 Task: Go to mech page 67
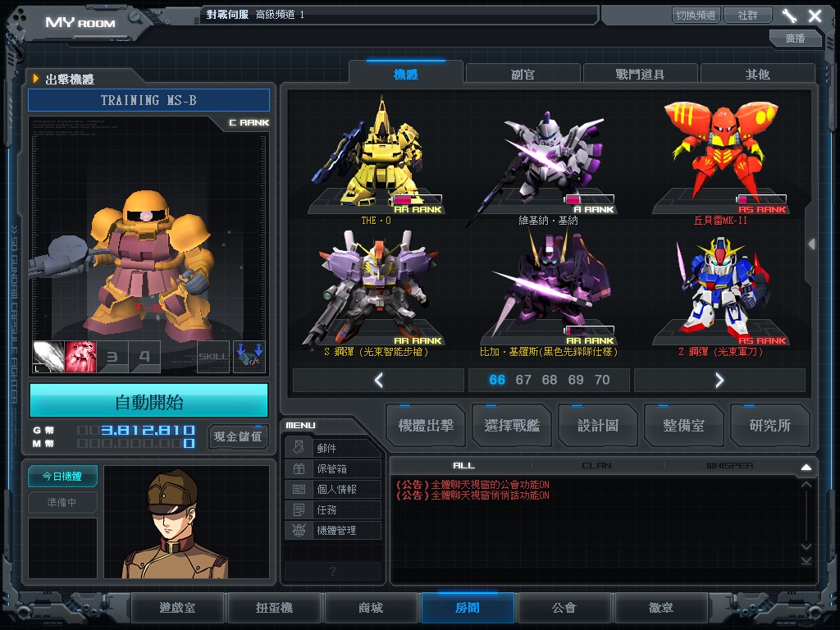[523, 380]
